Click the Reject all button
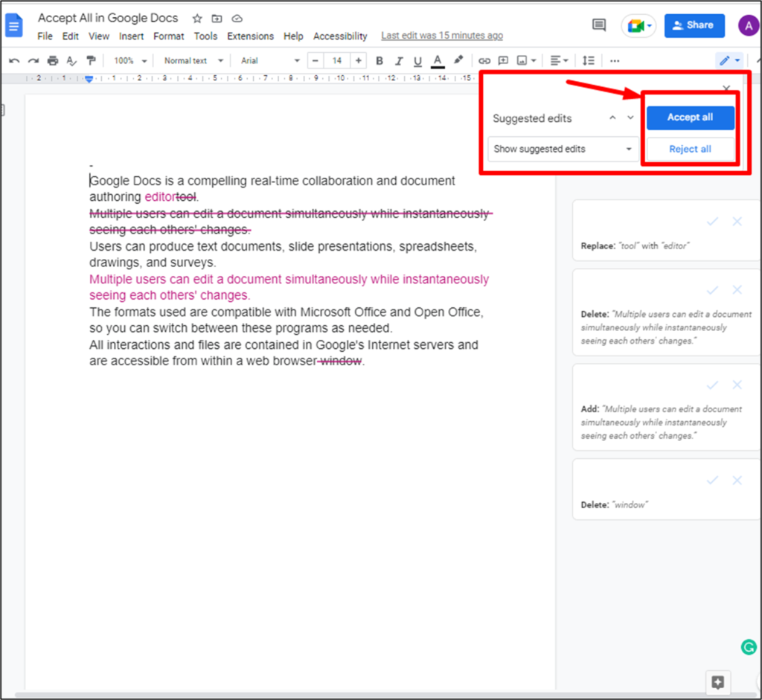This screenshot has width=762, height=700. click(x=690, y=149)
